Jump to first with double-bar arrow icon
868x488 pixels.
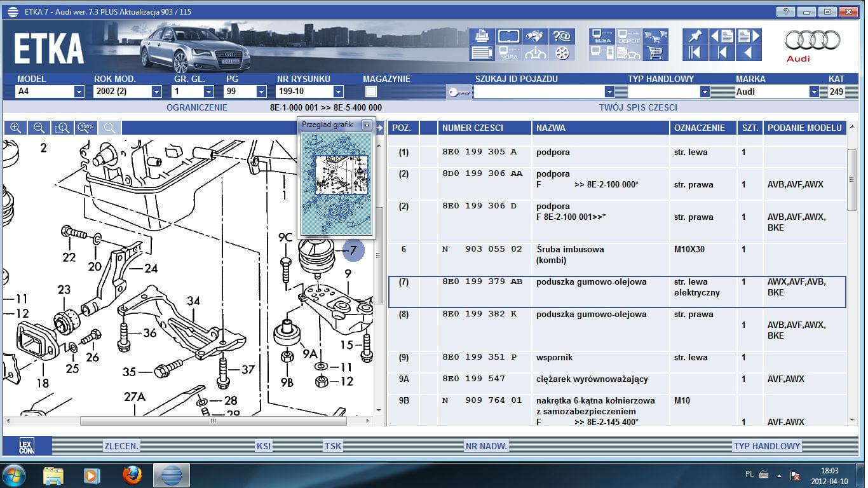tap(695, 53)
